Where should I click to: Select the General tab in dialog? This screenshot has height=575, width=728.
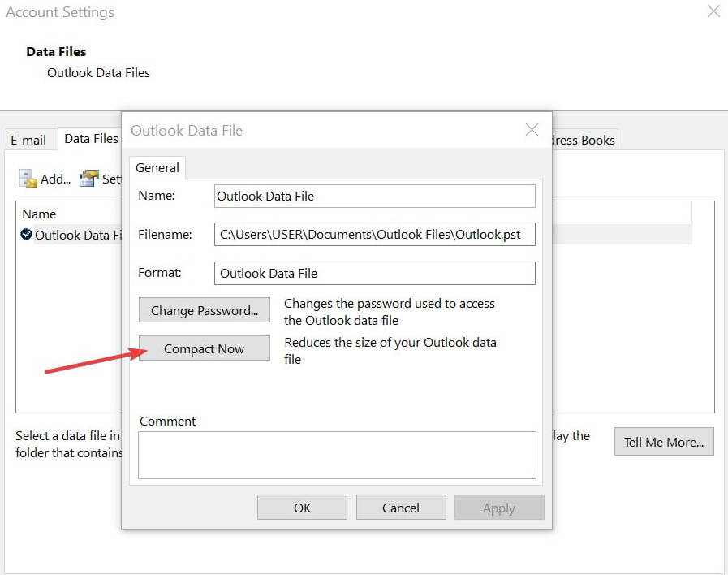pos(157,167)
